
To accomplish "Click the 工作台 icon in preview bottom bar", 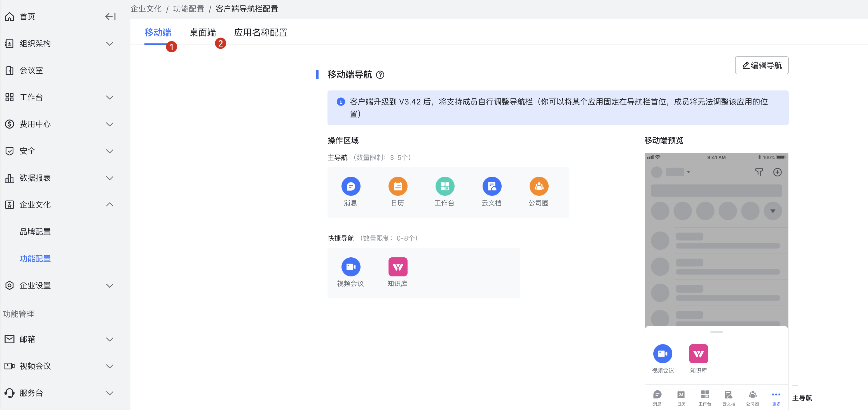I will click(705, 395).
